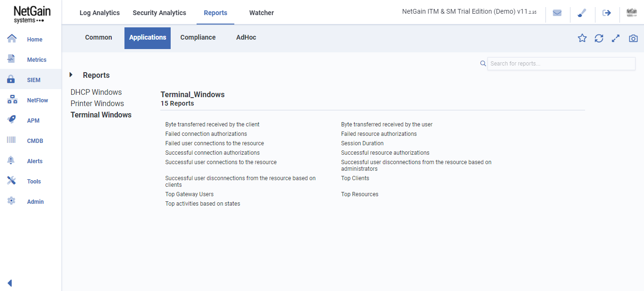Open the mail envelope icon in header

[x=557, y=13]
